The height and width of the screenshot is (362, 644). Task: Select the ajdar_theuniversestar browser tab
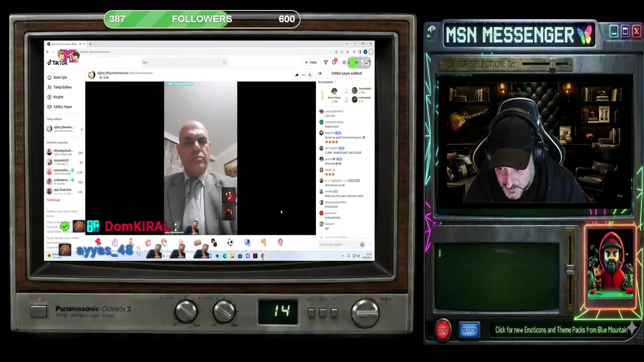coord(65,44)
